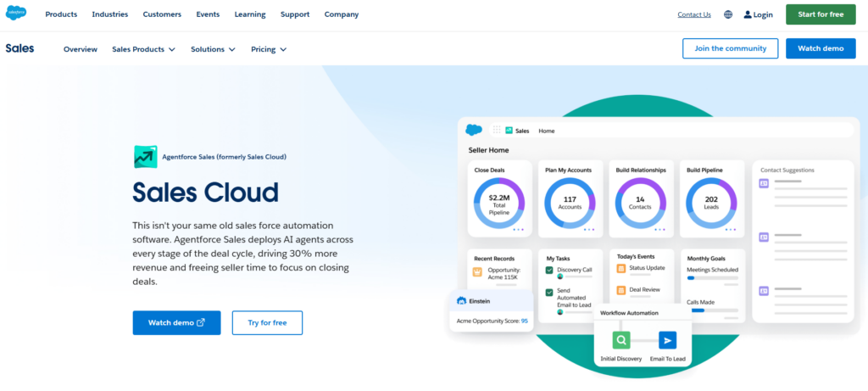Click the Status Update calendar icon

[x=621, y=268]
